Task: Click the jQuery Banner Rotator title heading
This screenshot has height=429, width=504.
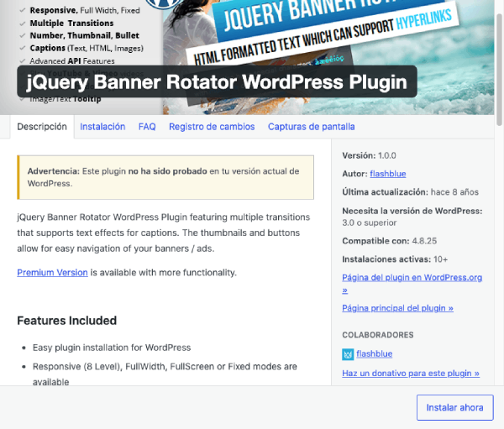Action: 217,82
